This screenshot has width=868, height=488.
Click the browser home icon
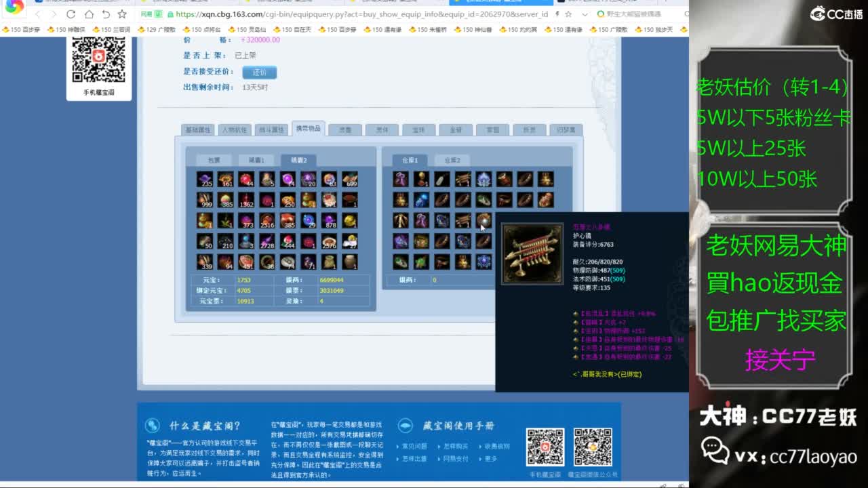coord(90,13)
